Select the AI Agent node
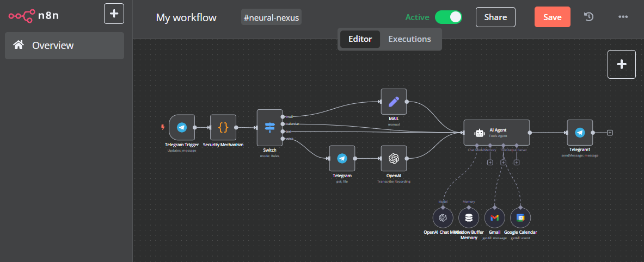Viewport: 644px width, 262px height. [496, 133]
